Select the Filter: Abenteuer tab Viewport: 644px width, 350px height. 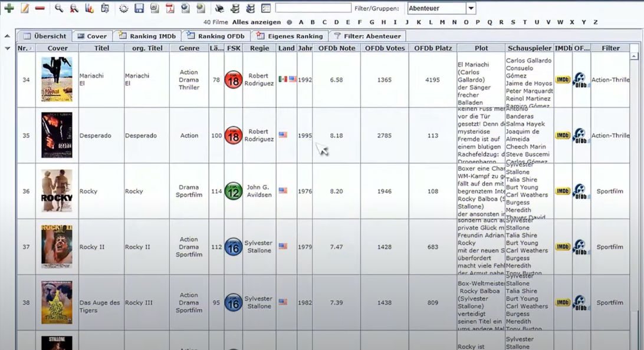click(x=367, y=36)
